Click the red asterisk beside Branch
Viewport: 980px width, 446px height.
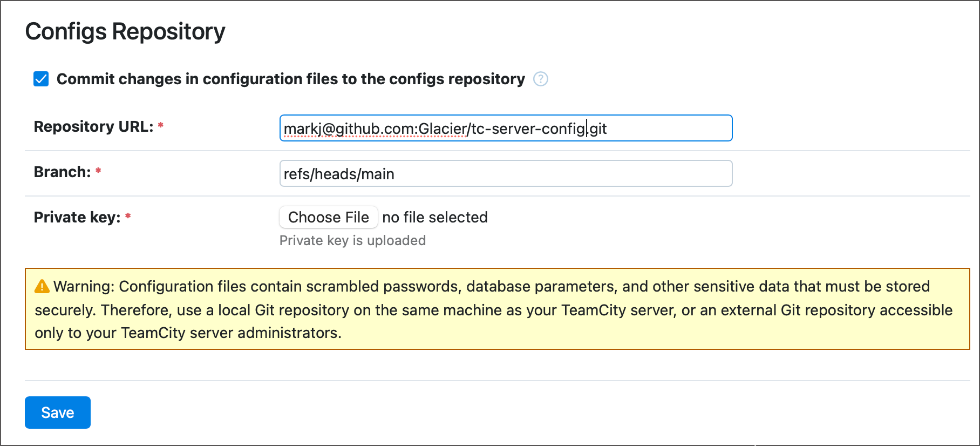point(98,171)
